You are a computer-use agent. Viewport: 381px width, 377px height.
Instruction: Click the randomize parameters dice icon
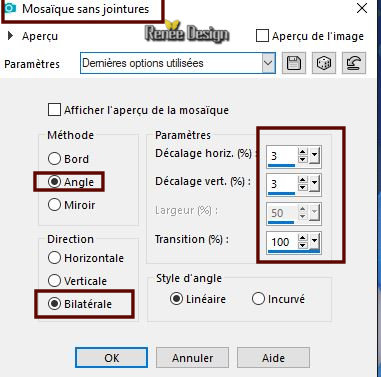click(324, 63)
